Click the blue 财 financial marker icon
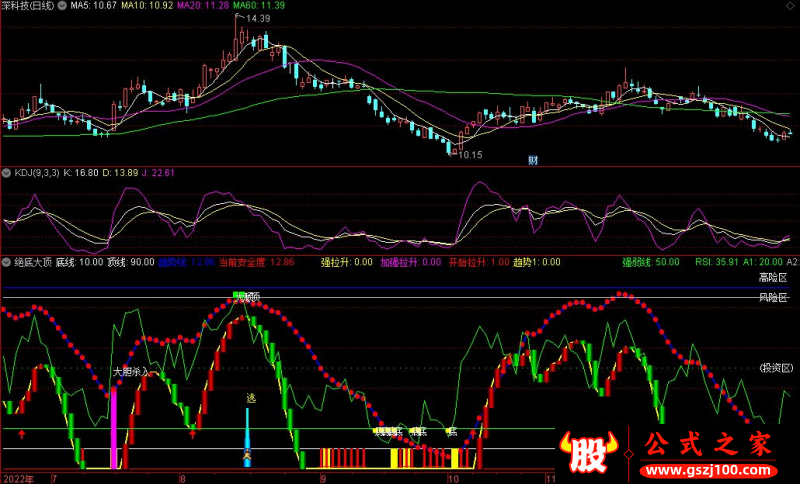Viewport: 800px width, 484px height. coord(533,160)
